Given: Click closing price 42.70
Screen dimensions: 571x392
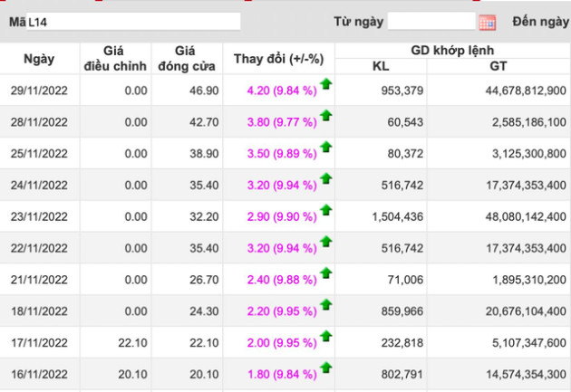Looking at the screenshot, I should 204,122.
